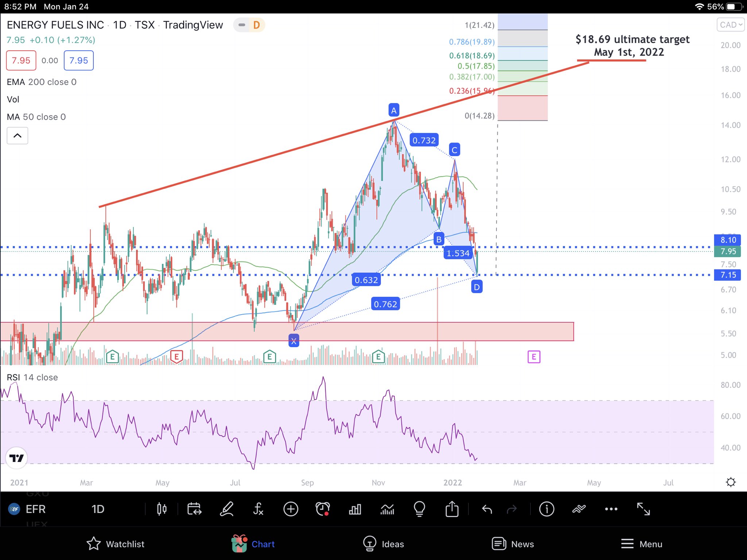Select the drawing pencil tool
Screen dimensions: 747x560
(227, 509)
